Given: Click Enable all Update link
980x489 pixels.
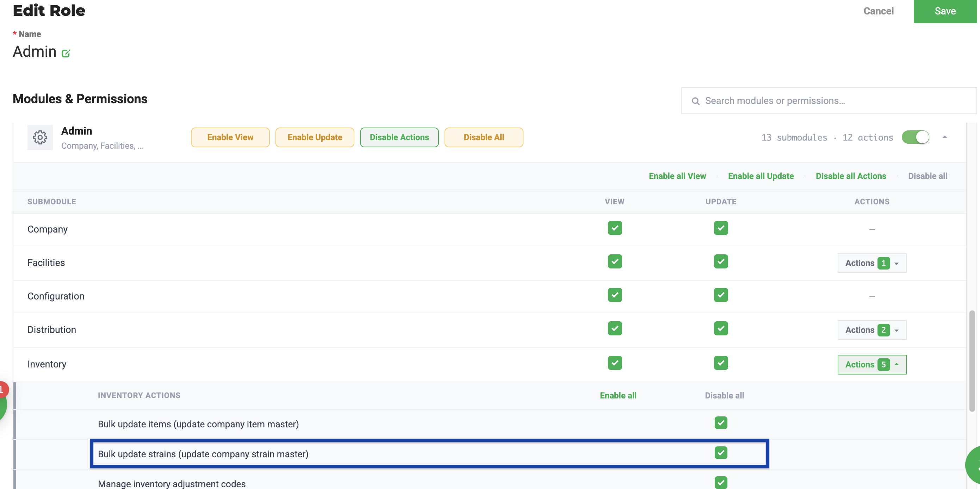Looking at the screenshot, I should 761,176.
